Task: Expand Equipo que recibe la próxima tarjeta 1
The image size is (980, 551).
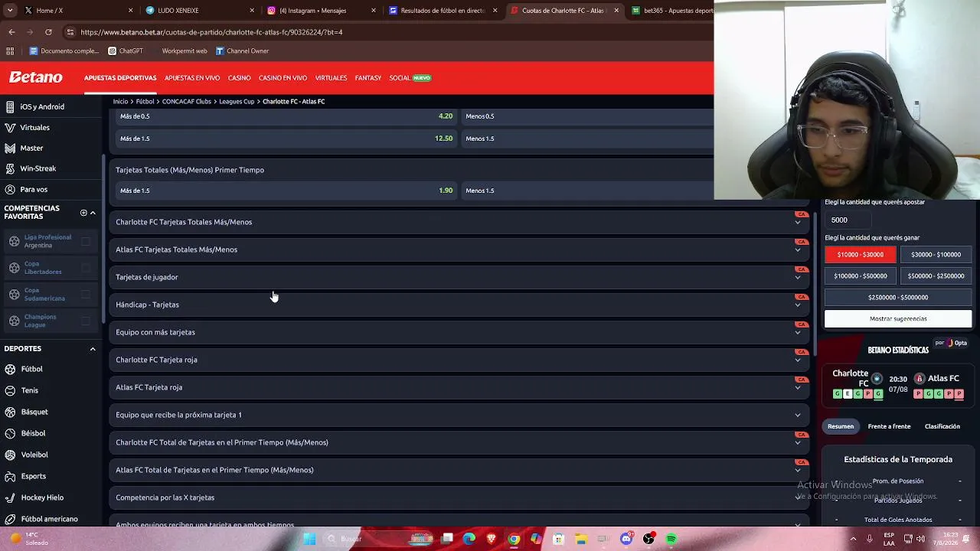Action: pos(459,415)
